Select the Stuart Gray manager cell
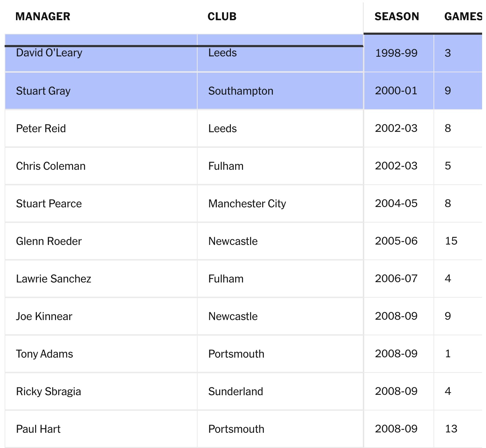This screenshot has height=448, width=486. click(43, 91)
